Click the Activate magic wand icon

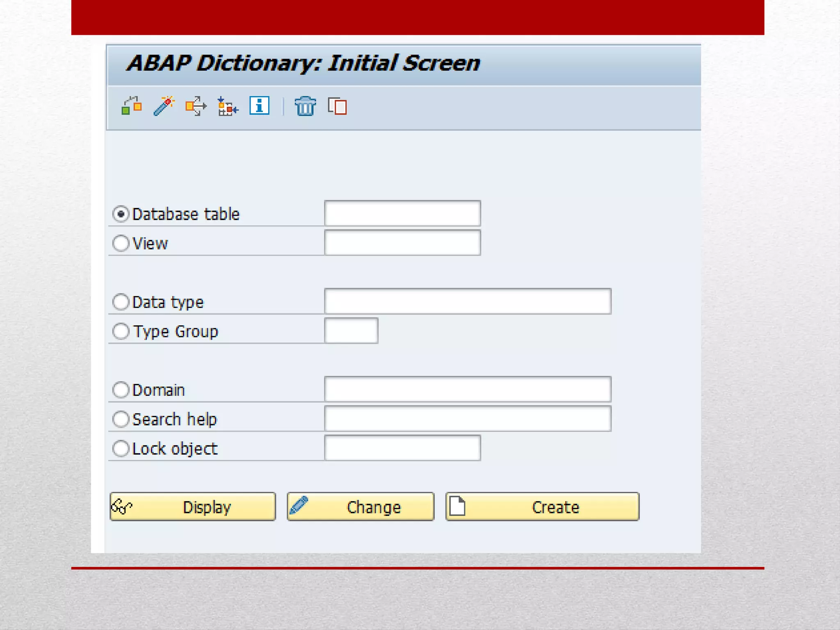click(x=164, y=106)
